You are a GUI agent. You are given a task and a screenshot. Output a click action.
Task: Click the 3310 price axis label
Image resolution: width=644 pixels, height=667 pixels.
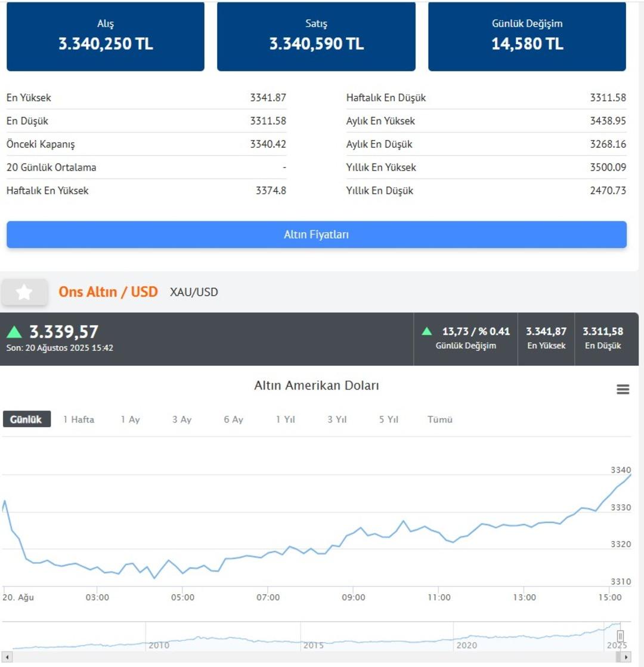click(621, 582)
